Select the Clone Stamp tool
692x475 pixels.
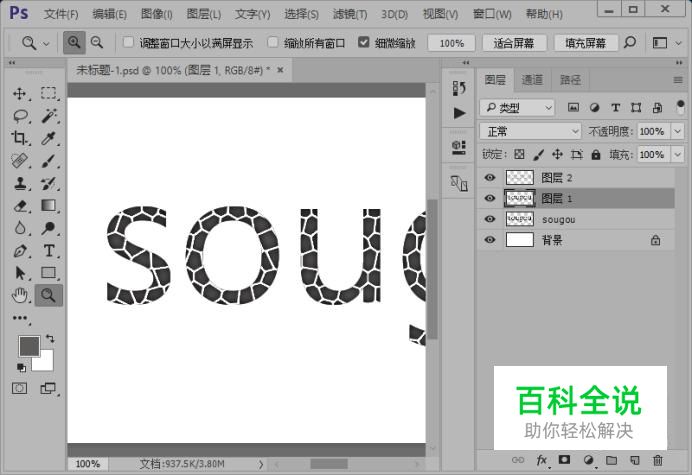tap(19, 183)
